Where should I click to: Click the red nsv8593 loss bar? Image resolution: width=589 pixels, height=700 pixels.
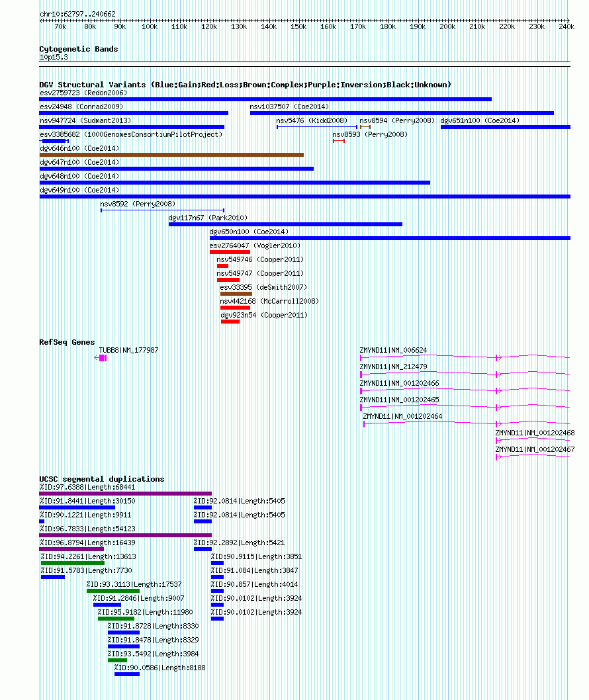339,141
